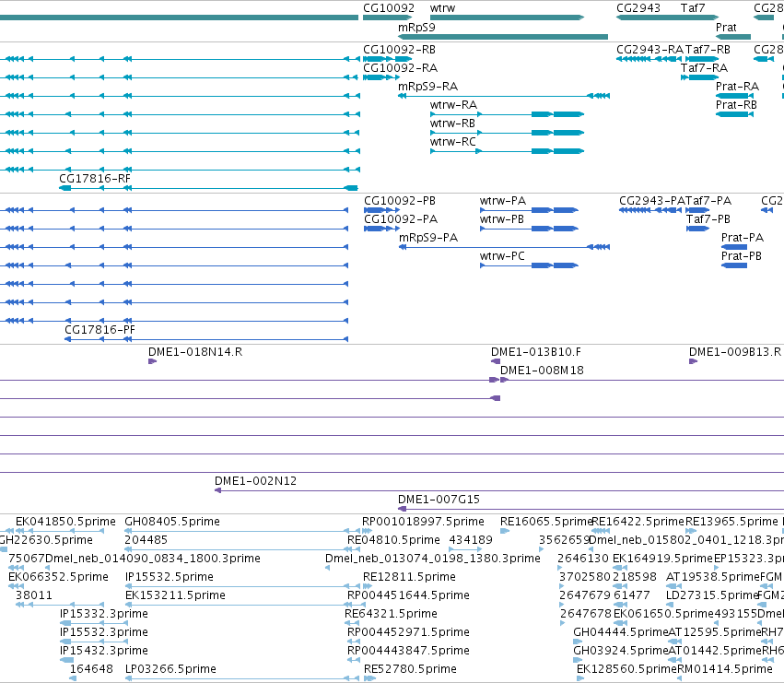The height and width of the screenshot is (683, 784).
Task: Select transcript CG17816-RF
Action: (95, 179)
